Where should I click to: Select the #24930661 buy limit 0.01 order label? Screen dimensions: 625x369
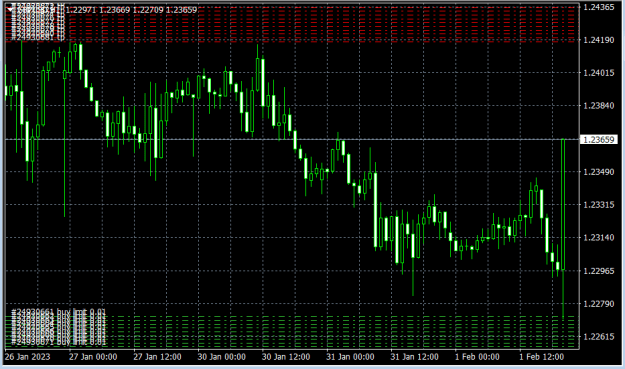click(x=59, y=312)
